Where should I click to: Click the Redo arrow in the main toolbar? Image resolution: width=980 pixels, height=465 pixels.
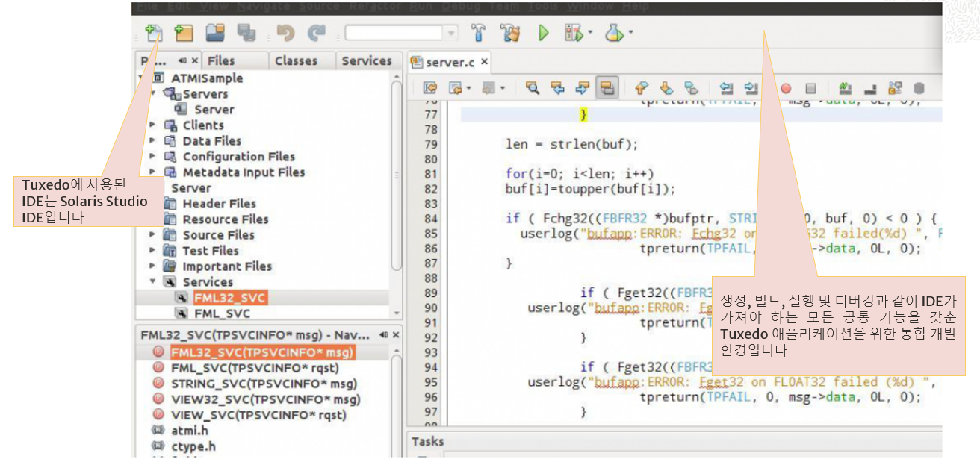(317, 33)
